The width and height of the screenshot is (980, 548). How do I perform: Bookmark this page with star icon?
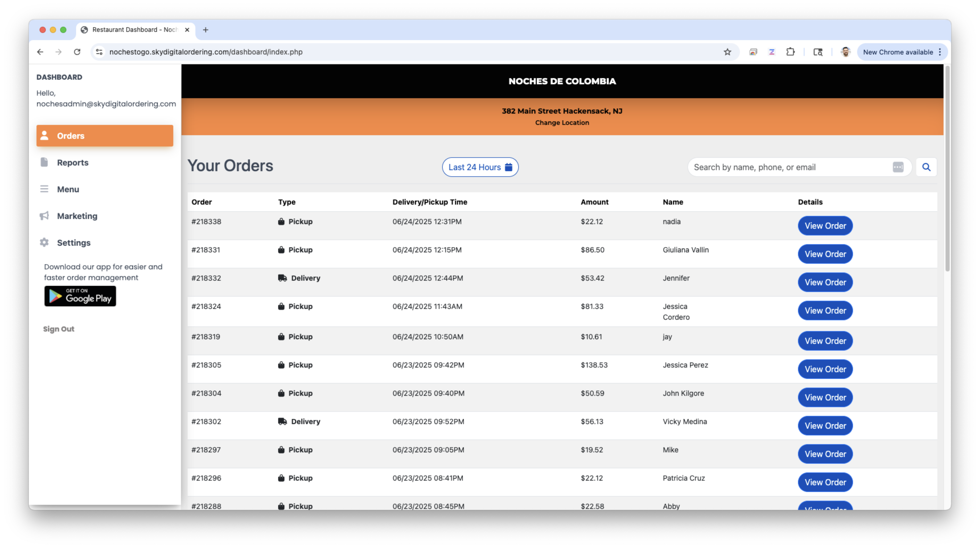coord(727,52)
